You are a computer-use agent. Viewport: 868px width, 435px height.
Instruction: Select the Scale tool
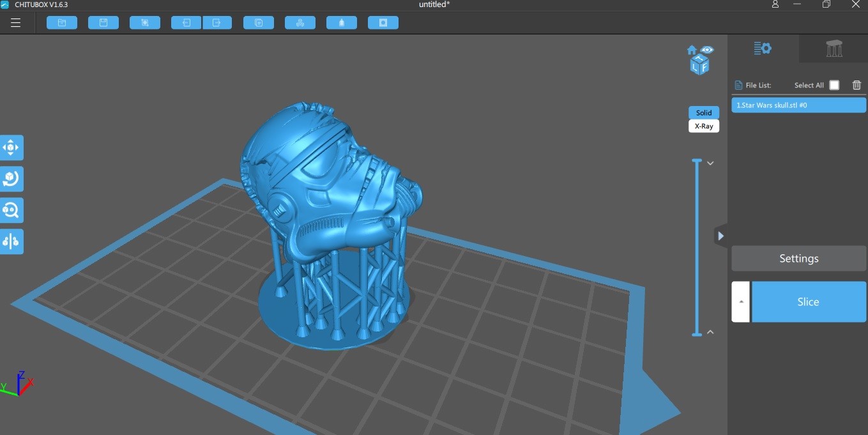11,210
